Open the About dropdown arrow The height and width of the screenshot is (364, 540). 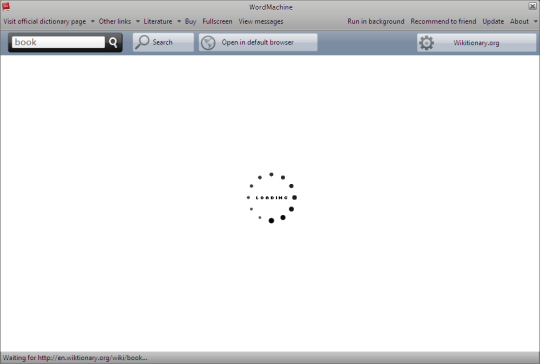click(535, 21)
